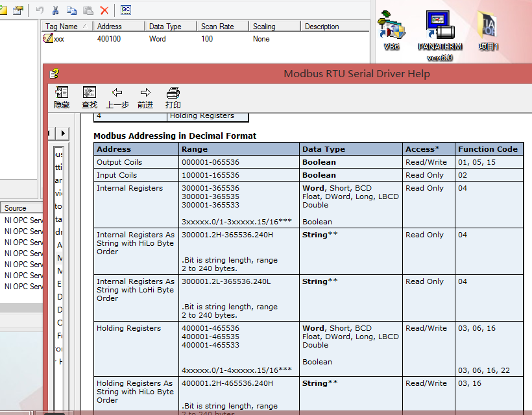The image size is (532, 415).
Task: Click the Find (查找) help toolbar button
Action: pyautogui.click(x=89, y=97)
